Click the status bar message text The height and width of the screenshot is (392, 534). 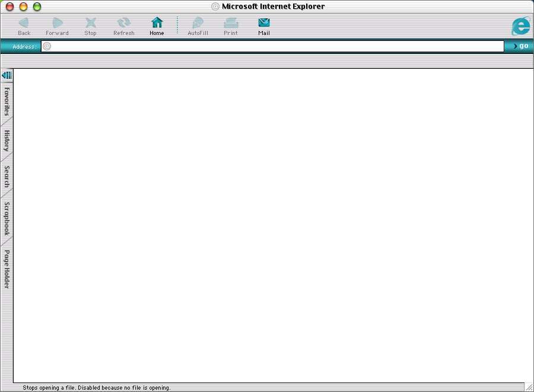pyautogui.click(x=97, y=388)
